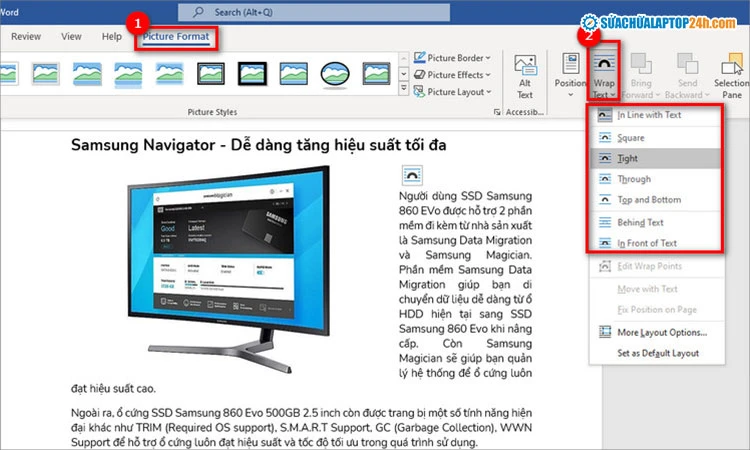Open the Picture Border dropdown
The image size is (750, 450).
pyautogui.click(x=452, y=58)
